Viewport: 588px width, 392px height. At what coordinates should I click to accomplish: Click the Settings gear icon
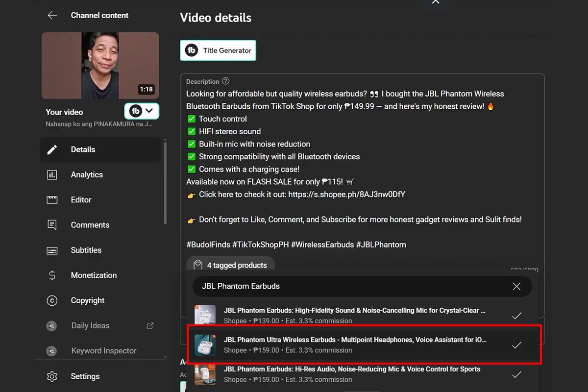click(52, 376)
